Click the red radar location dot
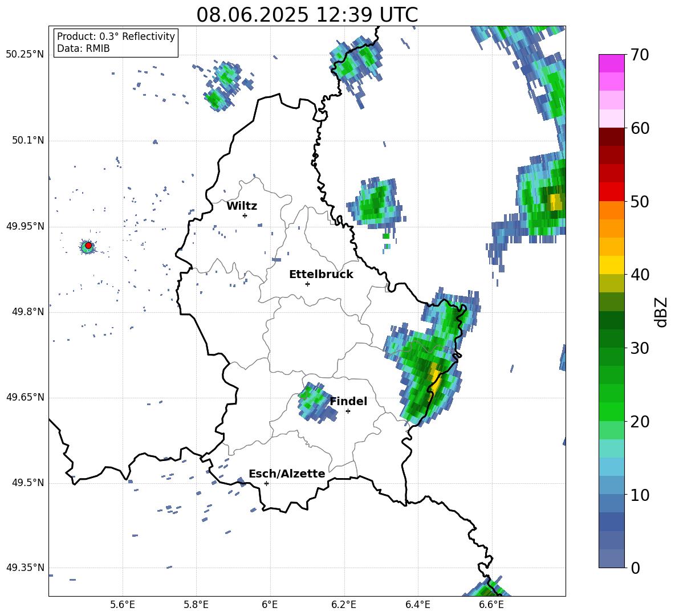Screen dimensions: 675x616 tap(88, 245)
